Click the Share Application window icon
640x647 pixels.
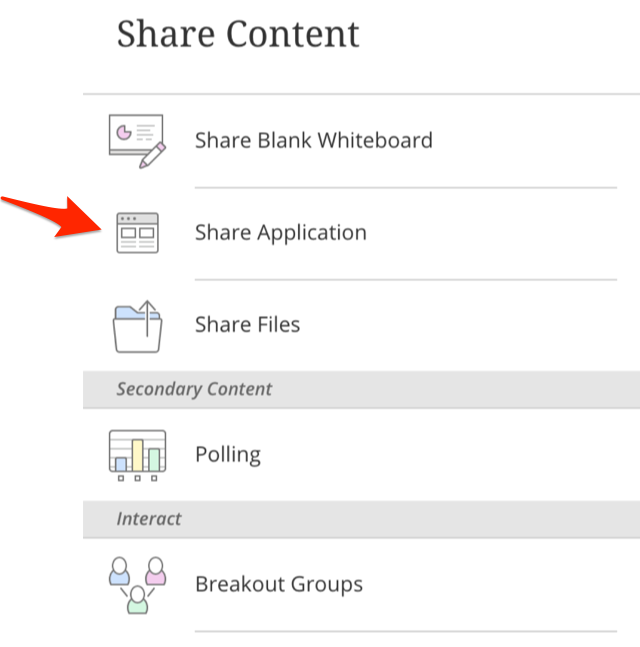pyautogui.click(x=137, y=233)
